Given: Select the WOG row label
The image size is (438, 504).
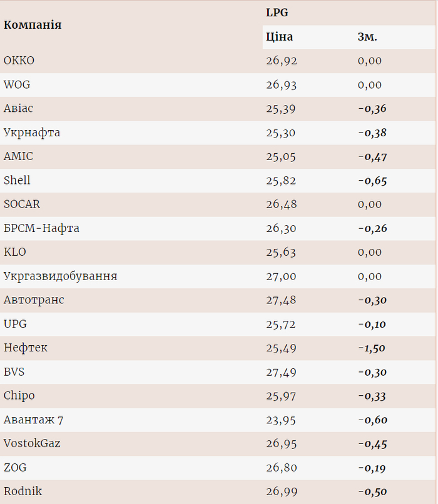Looking at the screenshot, I should (17, 84).
